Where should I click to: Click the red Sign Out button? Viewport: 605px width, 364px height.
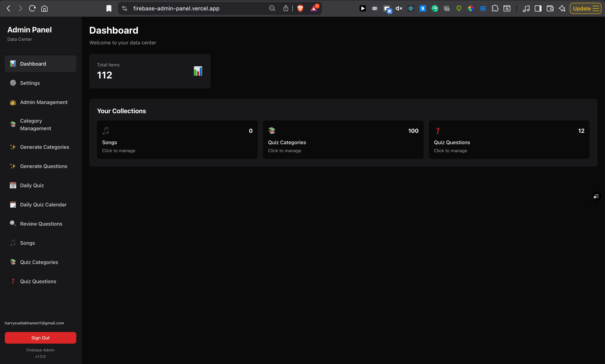pyautogui.click(x=40, y=338)
